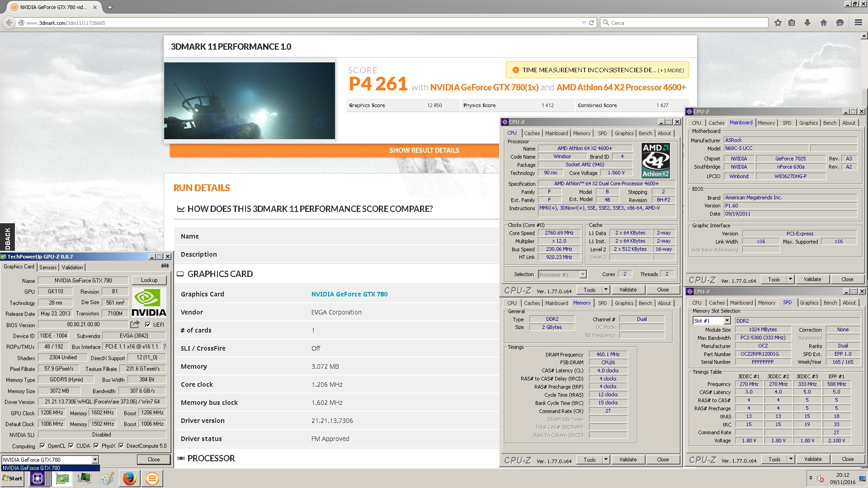868x488 pixels.
Task: Toggle the UEFI checkbox in GPU-Z
Action: click(x=148, y=324)
